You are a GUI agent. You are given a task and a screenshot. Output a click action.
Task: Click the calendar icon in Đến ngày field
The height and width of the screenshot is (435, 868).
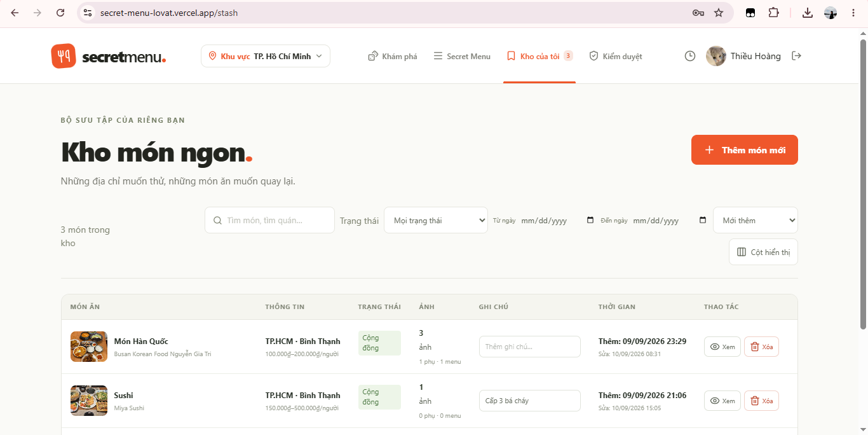(702, 220)
